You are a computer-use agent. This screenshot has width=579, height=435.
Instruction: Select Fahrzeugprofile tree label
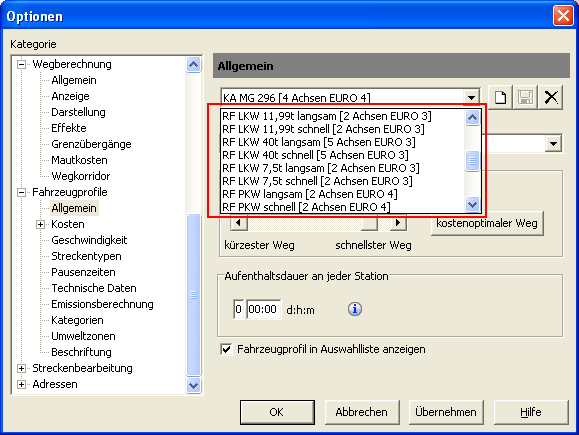click(x=70, y=192)
